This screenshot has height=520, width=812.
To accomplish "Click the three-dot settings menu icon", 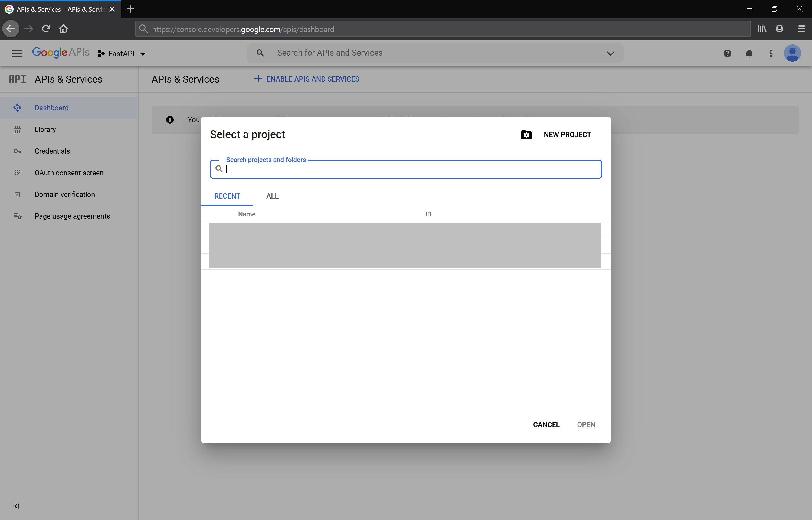I will [771, 53].
